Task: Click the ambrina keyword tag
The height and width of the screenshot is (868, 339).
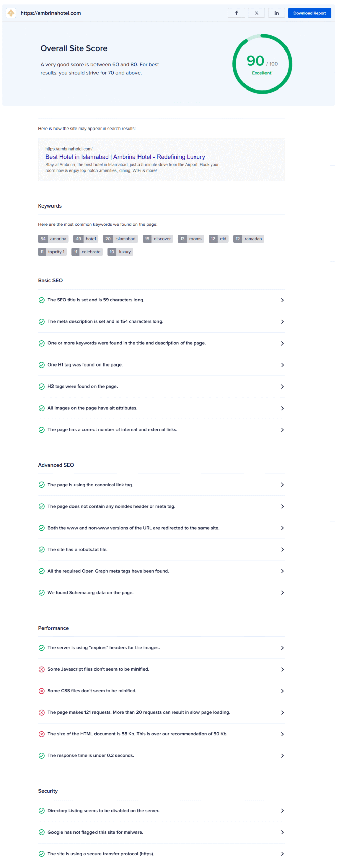Action: tap(54, 239)
